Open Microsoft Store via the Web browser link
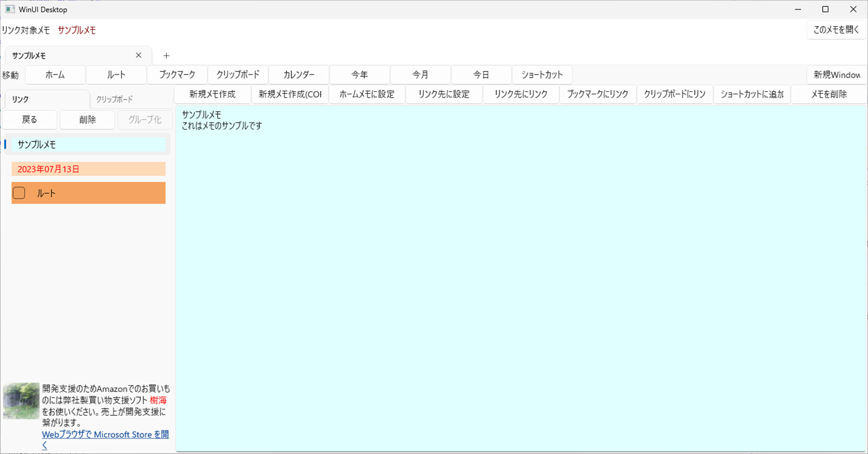This screenshot has width=868, height=454. click(105, 434)
